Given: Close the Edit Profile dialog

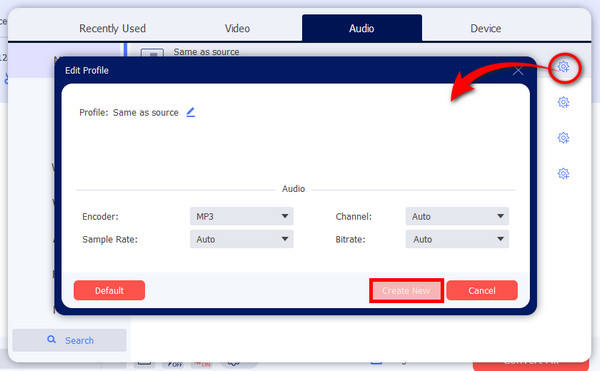Looking at the screenshot, I should click(518, 71).
